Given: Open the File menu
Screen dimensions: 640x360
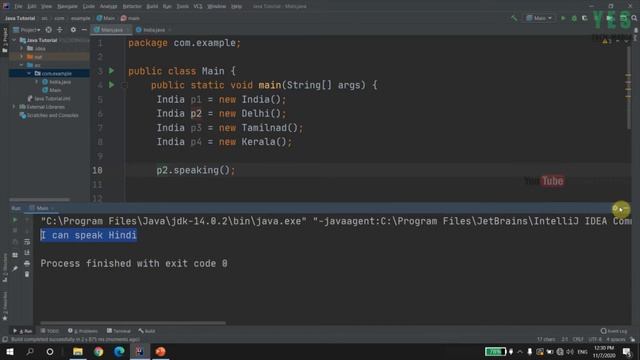Looking at the screenshot, I should pos(18,6).
